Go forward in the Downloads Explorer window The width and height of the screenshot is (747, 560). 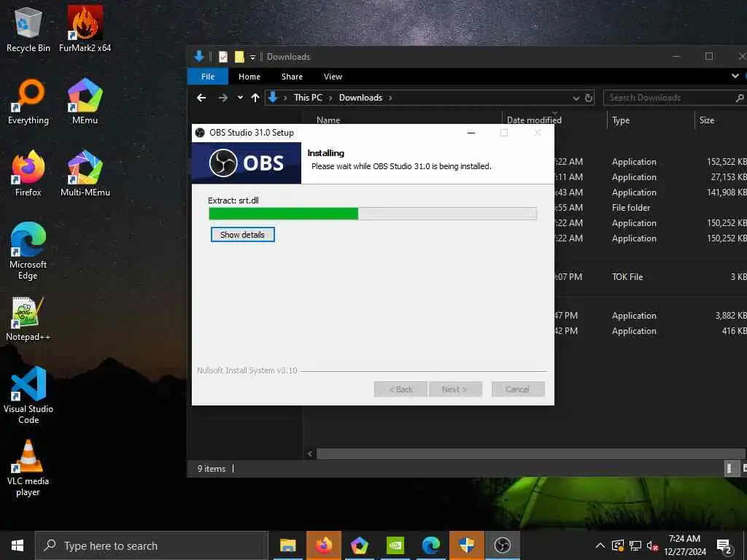point(222,98)
